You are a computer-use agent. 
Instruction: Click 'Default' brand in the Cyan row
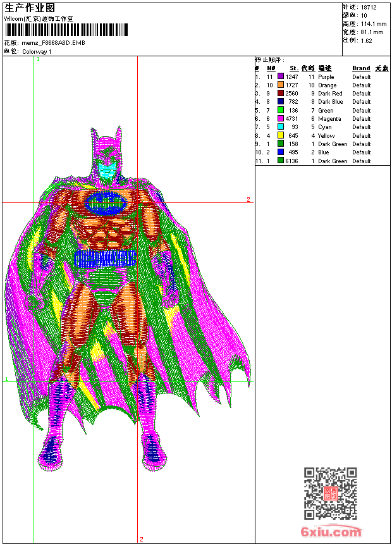(x=362, y=127)
